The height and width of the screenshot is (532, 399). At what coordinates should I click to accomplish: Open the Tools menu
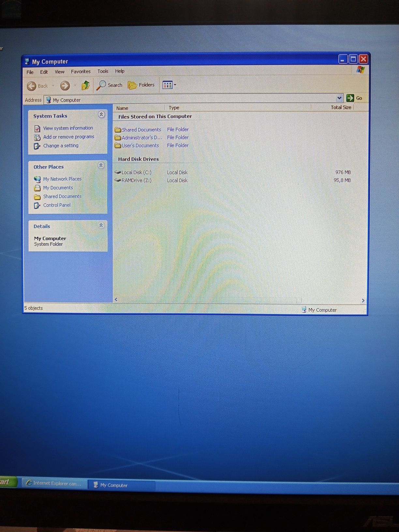pos(103,71)
